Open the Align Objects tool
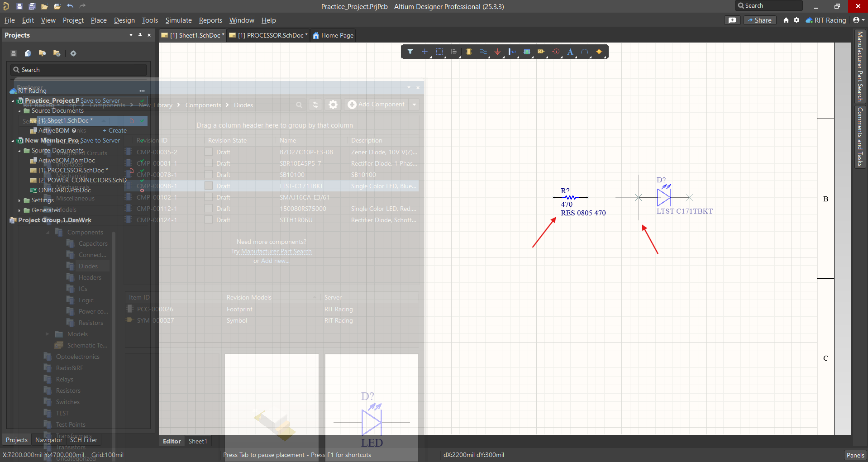 [453, 52]
